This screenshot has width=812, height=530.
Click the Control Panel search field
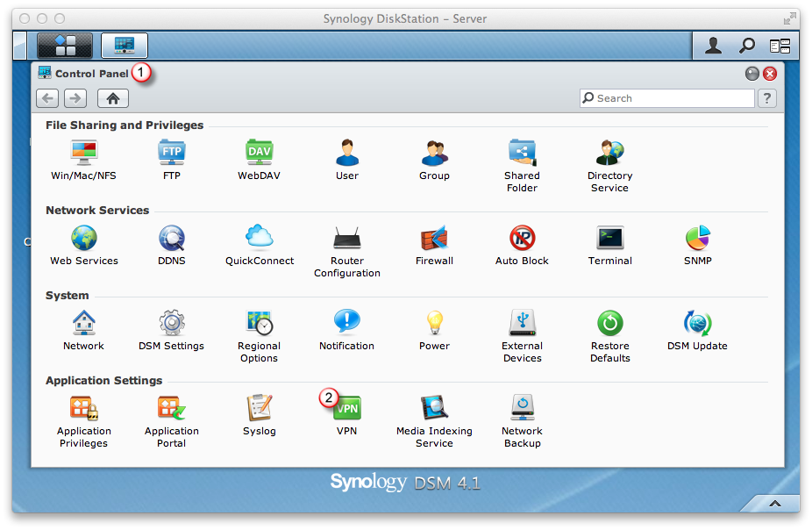click(x=667, y=98)
